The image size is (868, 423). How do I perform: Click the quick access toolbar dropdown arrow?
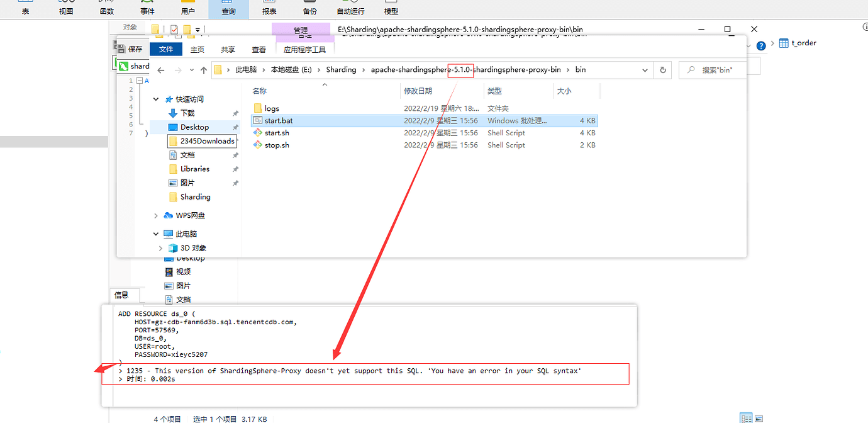(x=198, y=30)
